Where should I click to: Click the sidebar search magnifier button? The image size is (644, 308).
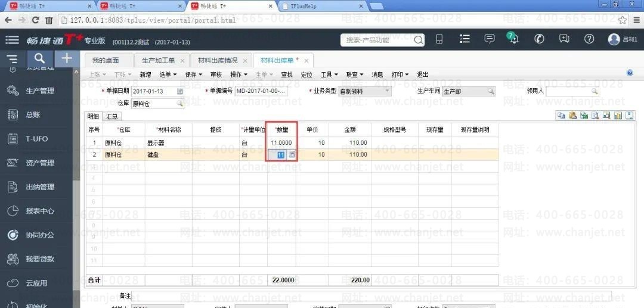[39, 58]
